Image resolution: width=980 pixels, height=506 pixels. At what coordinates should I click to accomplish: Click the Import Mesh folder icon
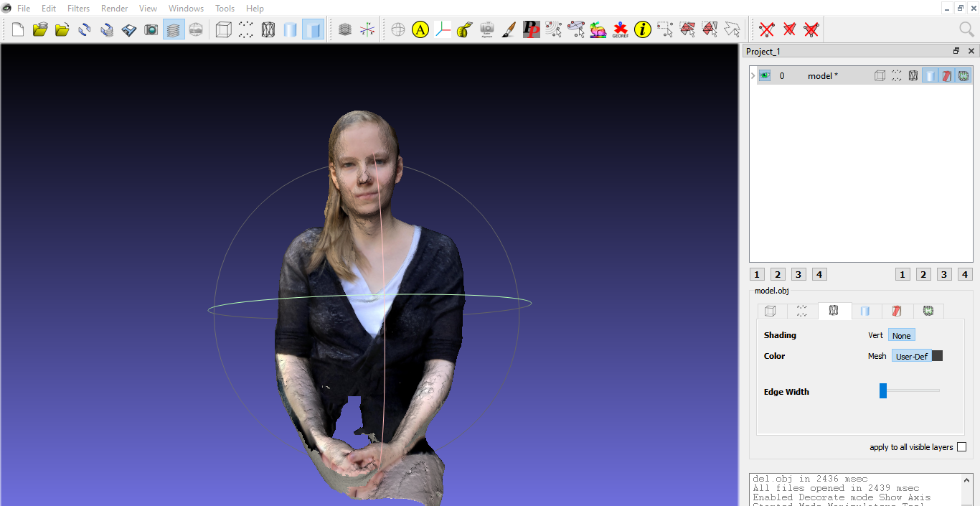tap(62, 29)
